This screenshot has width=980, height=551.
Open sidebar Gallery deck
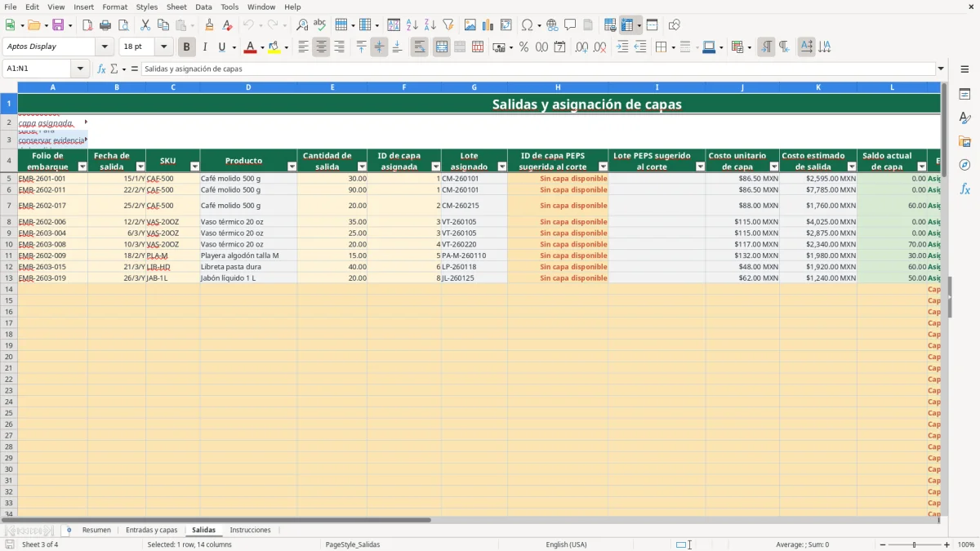[x=964, y=142]
